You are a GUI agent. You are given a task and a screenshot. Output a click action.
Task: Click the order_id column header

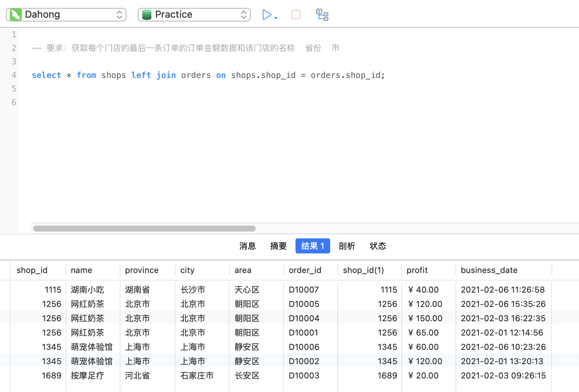[311, 270]
